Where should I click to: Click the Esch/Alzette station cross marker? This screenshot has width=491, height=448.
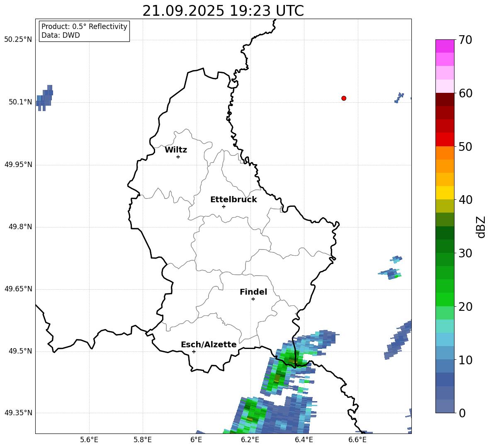coord(194,351)
